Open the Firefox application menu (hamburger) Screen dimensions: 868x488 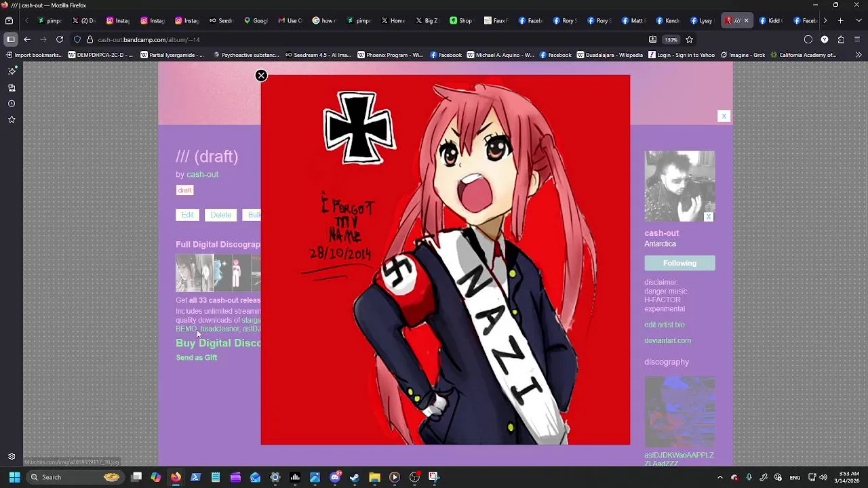coord(857,39)
